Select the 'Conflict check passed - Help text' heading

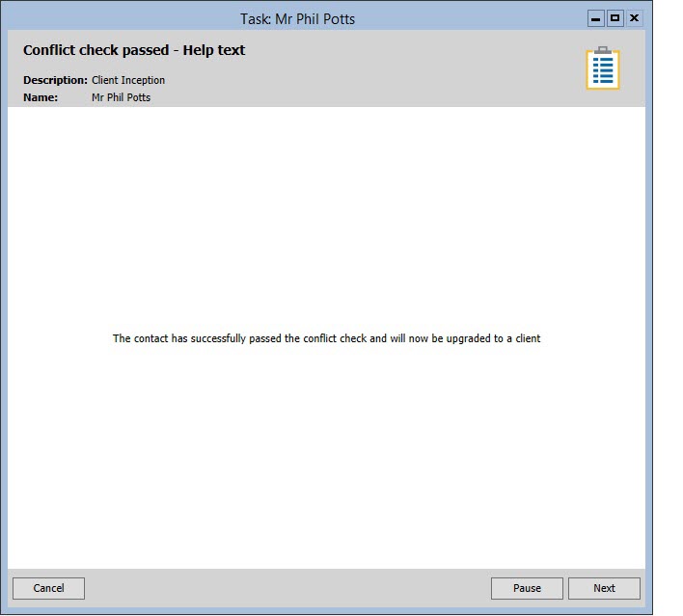click(x=134, y=50)
